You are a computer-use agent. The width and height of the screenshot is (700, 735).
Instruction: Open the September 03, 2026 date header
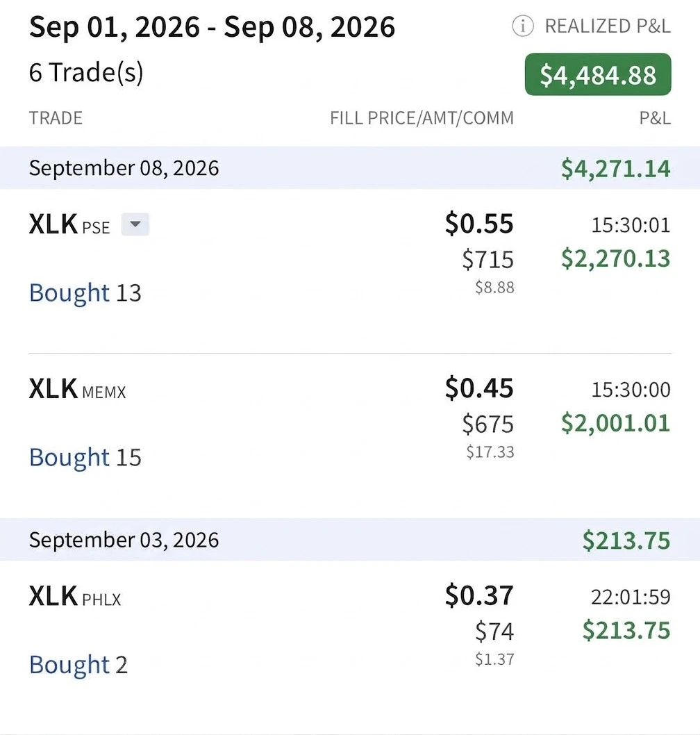point(350,540)
